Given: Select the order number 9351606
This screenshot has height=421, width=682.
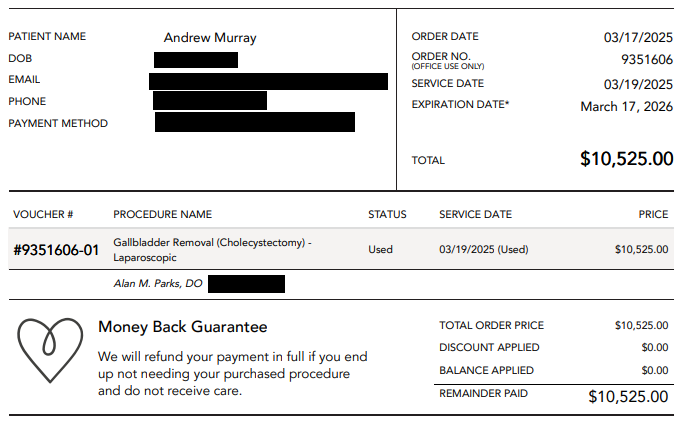Looking at the screenshot, I should [x=646, y=60].
